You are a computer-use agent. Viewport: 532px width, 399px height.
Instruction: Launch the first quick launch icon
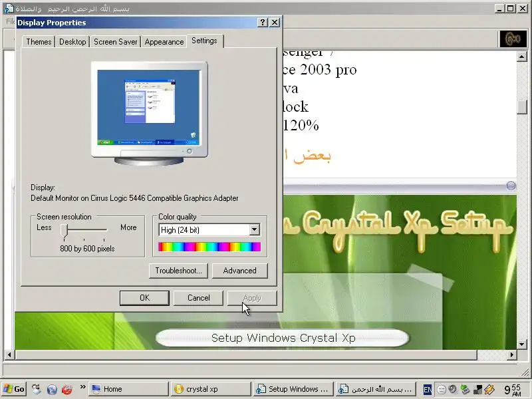tap(37, 389)
